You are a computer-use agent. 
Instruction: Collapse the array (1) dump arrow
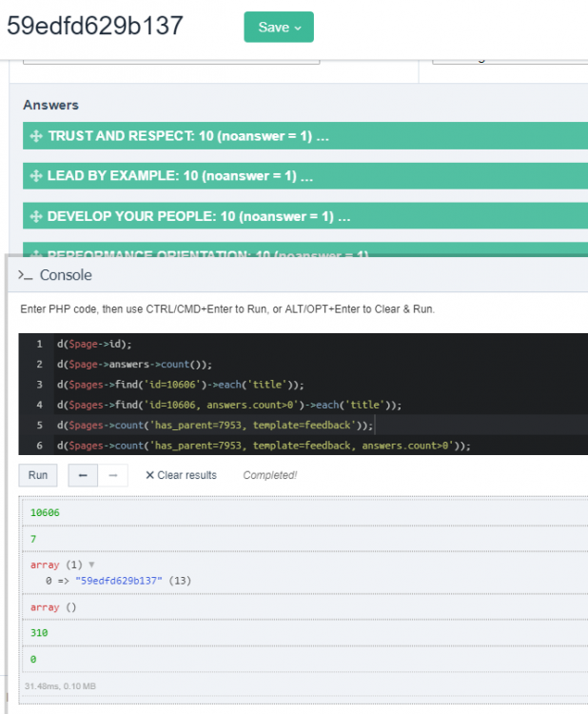coord(92,565)
